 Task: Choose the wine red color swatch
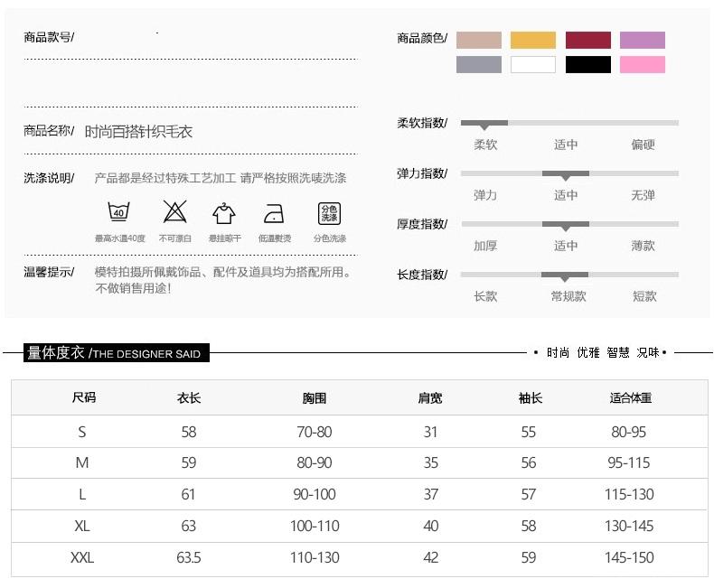587,40
